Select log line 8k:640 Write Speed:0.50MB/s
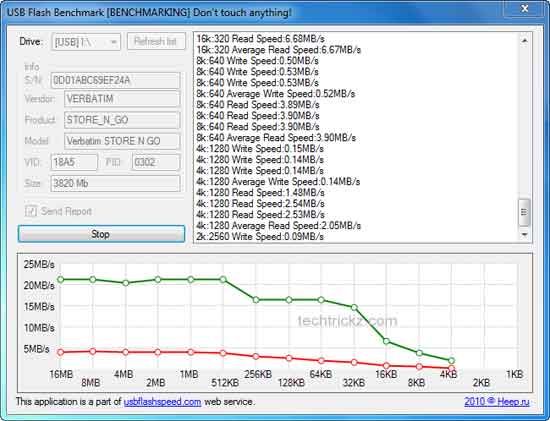The width and height of the screenshot is (550, 421). click(x=257, y=61)
